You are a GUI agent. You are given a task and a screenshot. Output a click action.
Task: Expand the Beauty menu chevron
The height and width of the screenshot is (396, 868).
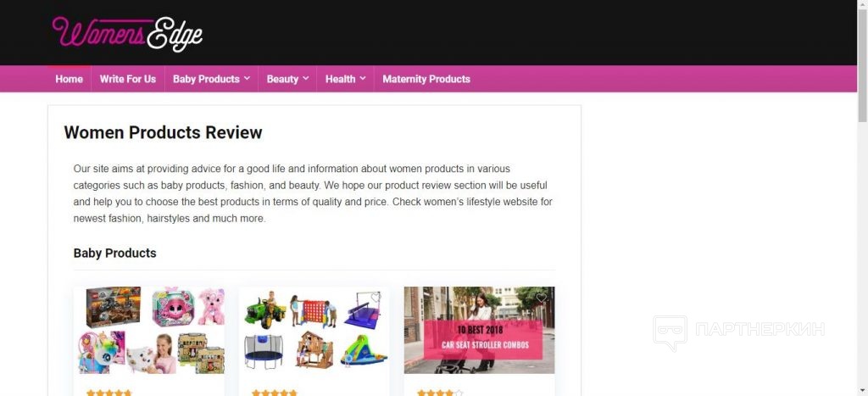click(305, 79)
